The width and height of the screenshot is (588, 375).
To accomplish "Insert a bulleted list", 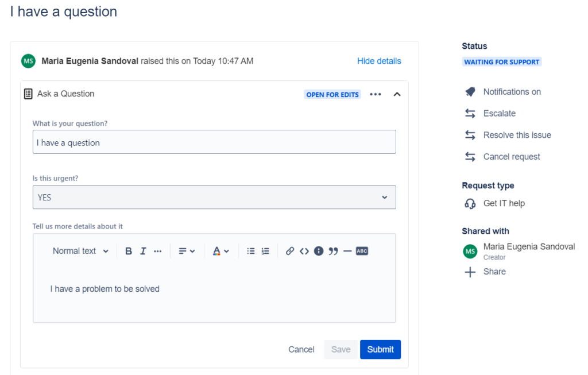I will coord(250,250).
